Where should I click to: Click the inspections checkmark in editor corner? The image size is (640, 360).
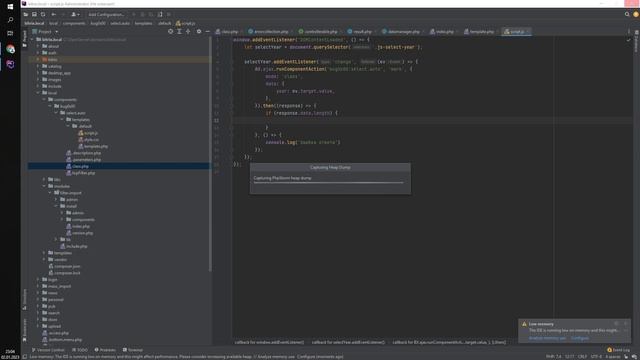pyautogui.click(x=629, y=40)
